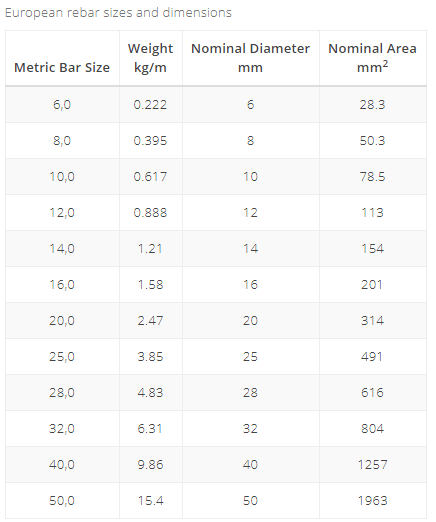Click the 6,0 bar size cell

pyautogui.click(x=62, y=105)
